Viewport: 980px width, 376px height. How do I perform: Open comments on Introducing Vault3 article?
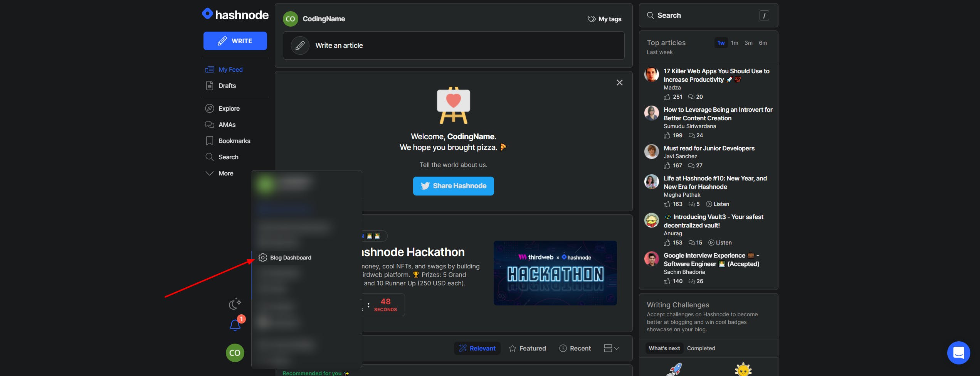point(696,243)
